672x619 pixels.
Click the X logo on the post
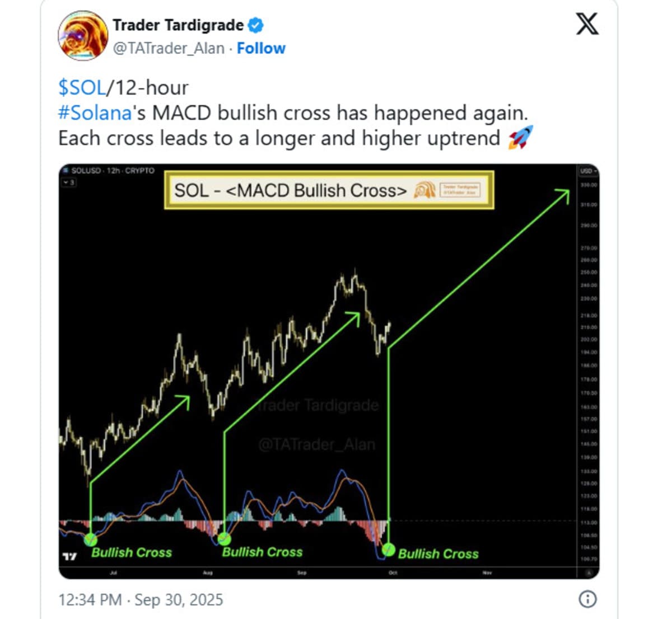(587, 24)
